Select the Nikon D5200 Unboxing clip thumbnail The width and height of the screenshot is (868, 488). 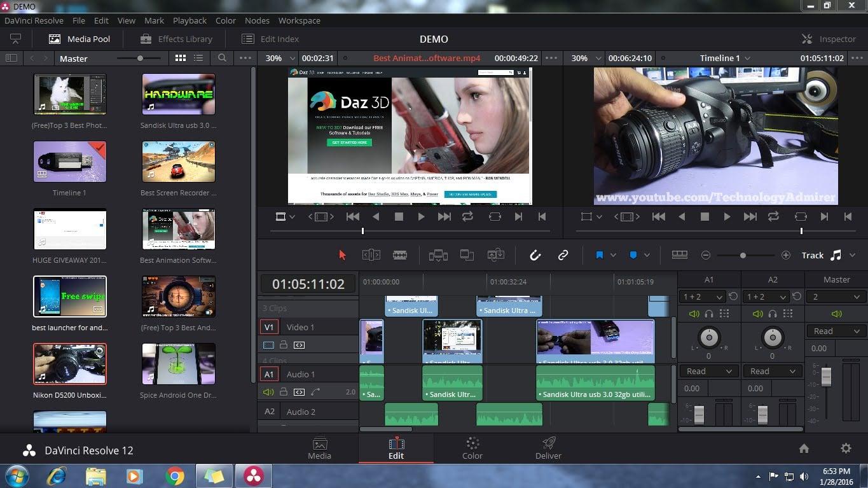pyautogui.click(x=69, y=363)
